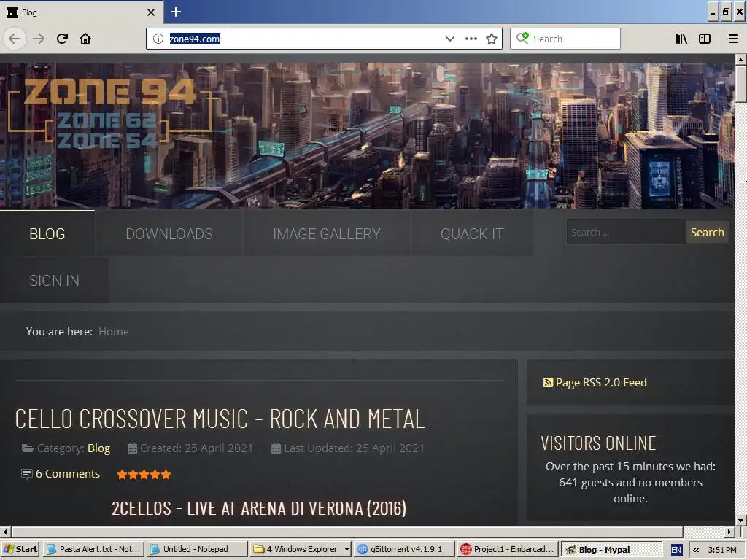
Task: Open the 4 Windows Explorer taskbar group
Action: [300, 549]
